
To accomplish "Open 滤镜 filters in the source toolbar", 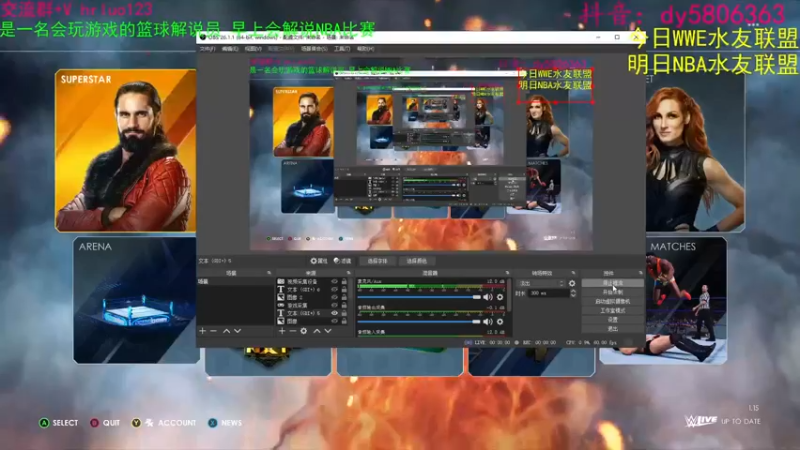I will coord(342,261).
